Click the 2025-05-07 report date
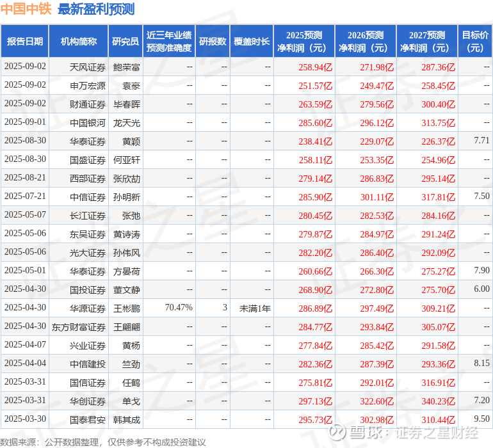This screenshot has height=448, width=493. pyautogui.click(x=25, y=215)
